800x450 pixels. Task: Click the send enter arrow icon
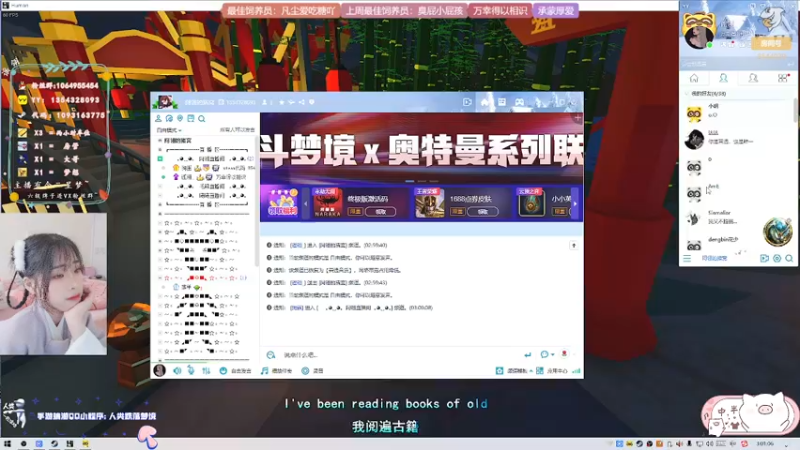(x=528, y=355)
